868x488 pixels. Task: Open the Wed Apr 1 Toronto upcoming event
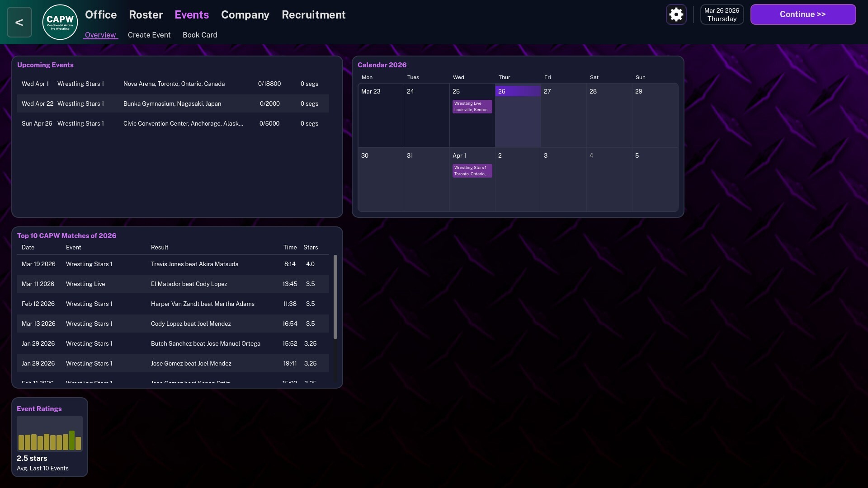coord(173,84)
